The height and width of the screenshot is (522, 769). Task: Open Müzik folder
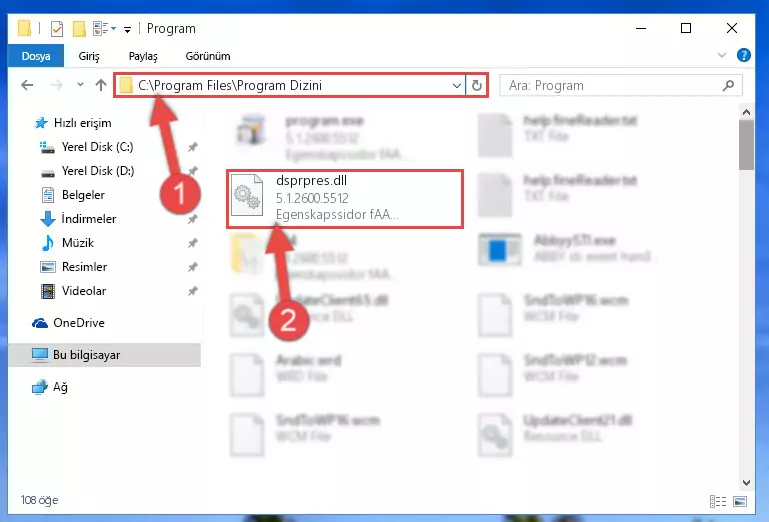[x=67, y=243]
